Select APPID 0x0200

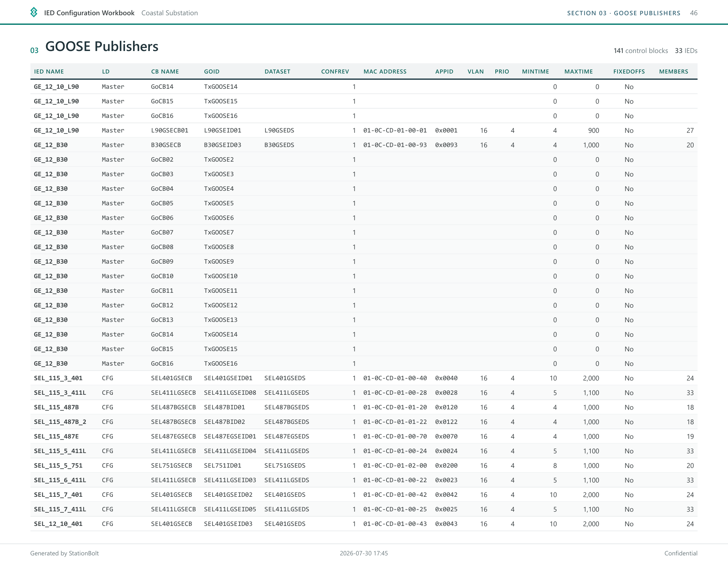[x=446, y=466]
